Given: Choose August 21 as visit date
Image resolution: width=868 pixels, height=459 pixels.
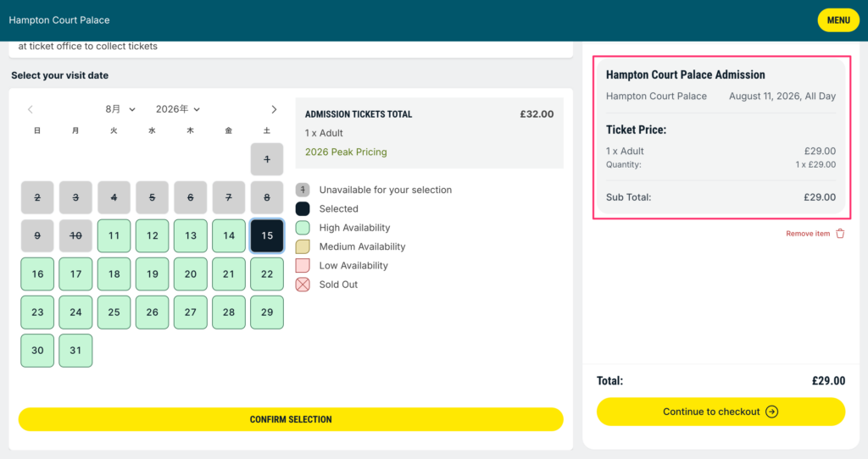Looking at the screenshot, I should tap(229, 274).
